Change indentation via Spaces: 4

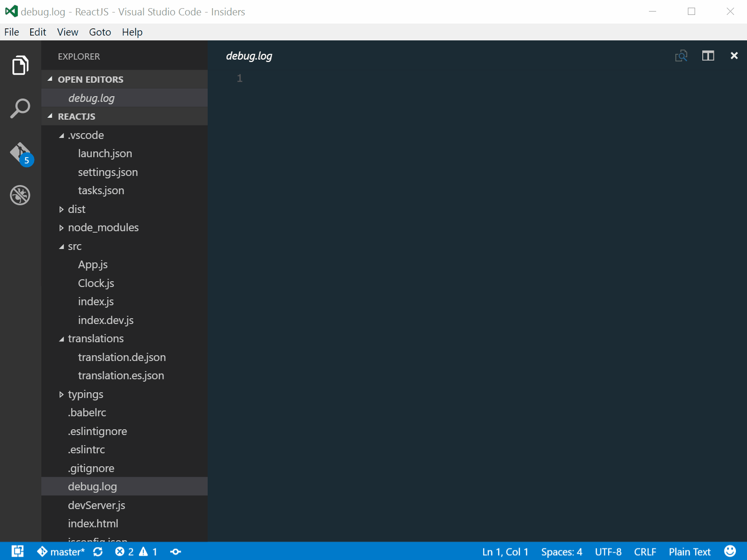tap(561, 552)
